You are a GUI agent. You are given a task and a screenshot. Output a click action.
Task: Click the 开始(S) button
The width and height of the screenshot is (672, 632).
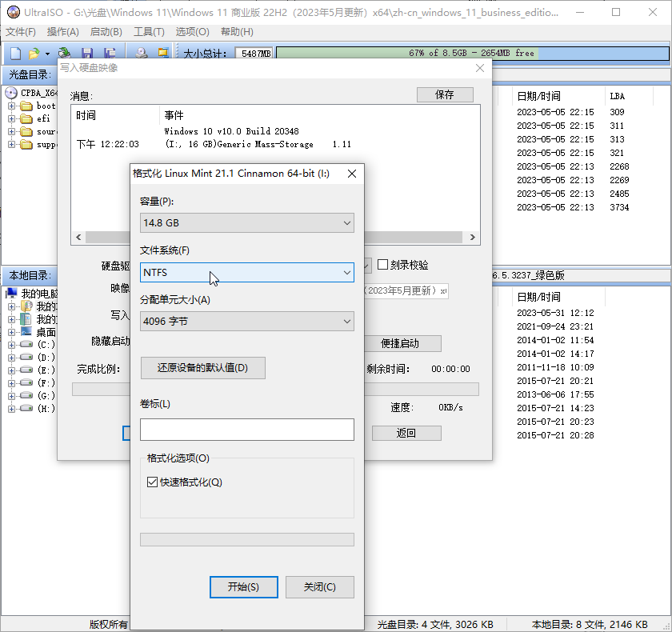(x=243, y=586)
